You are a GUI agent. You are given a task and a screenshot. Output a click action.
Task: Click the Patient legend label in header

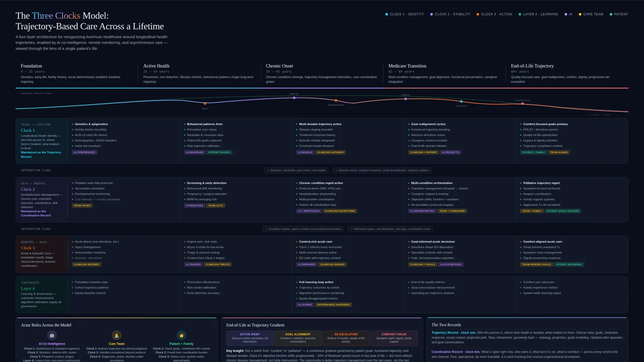(x=621, y=14)
